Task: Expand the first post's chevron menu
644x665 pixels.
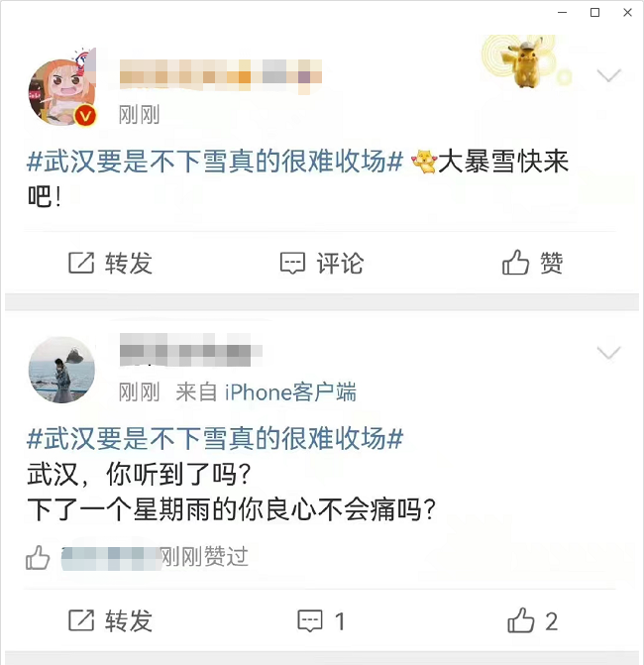Action: (608, 75)
